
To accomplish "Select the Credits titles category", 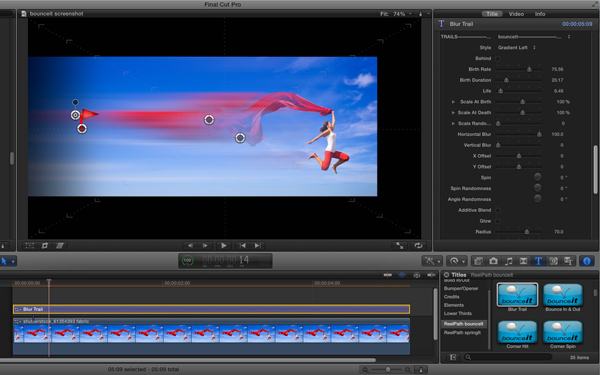I will [x=452, y=297].
